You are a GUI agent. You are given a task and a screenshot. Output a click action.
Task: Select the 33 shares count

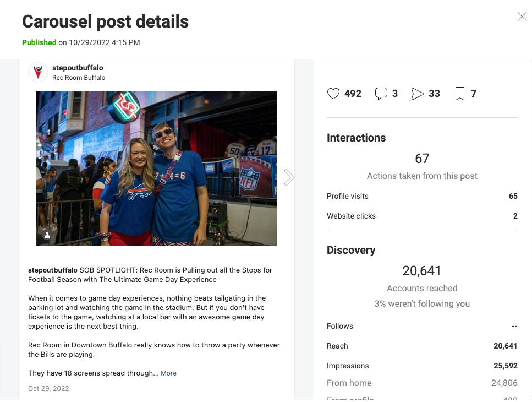(434, 94)
